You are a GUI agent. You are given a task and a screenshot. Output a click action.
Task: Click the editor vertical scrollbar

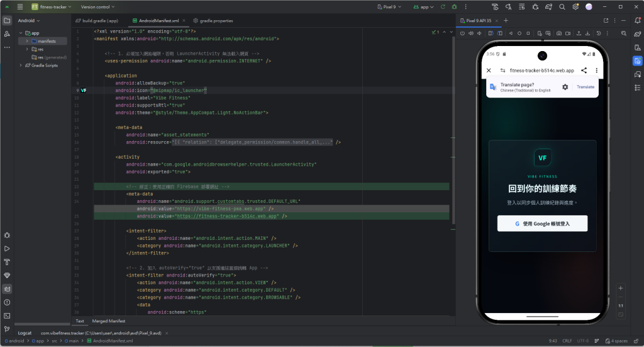(x=453, y=131)
